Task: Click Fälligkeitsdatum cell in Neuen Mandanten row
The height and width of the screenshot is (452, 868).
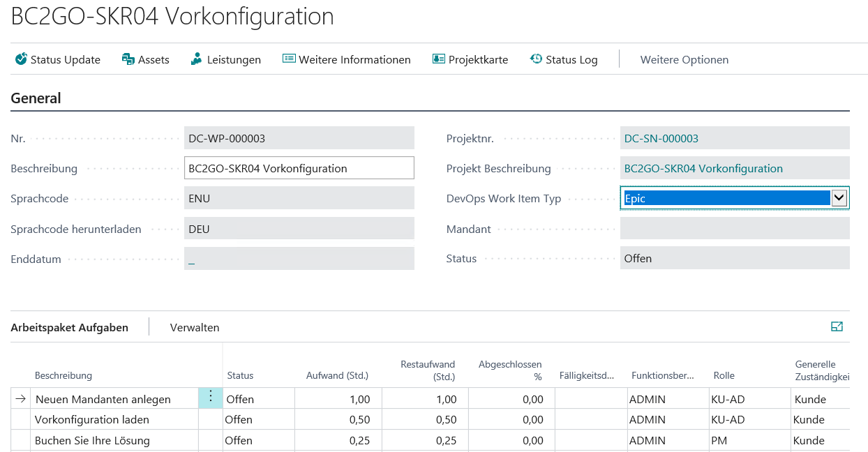Action: click(590, 399)
